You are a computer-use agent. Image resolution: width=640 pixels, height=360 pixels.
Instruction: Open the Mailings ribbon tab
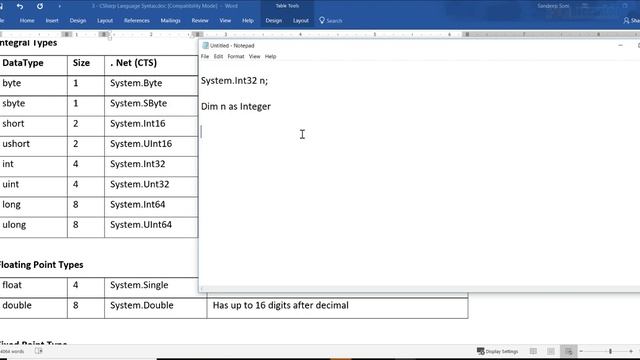click(x=170, y=20)
